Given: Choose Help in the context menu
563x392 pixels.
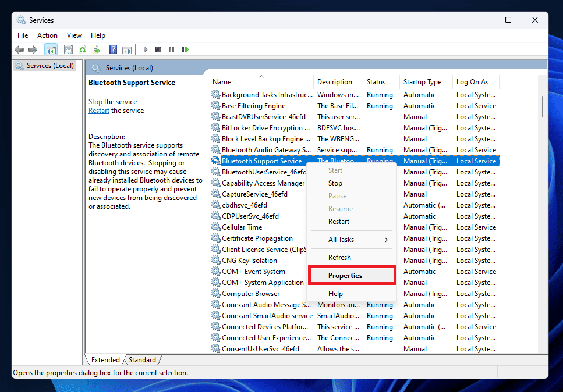Looking at the screenshot, I should 352,294.
